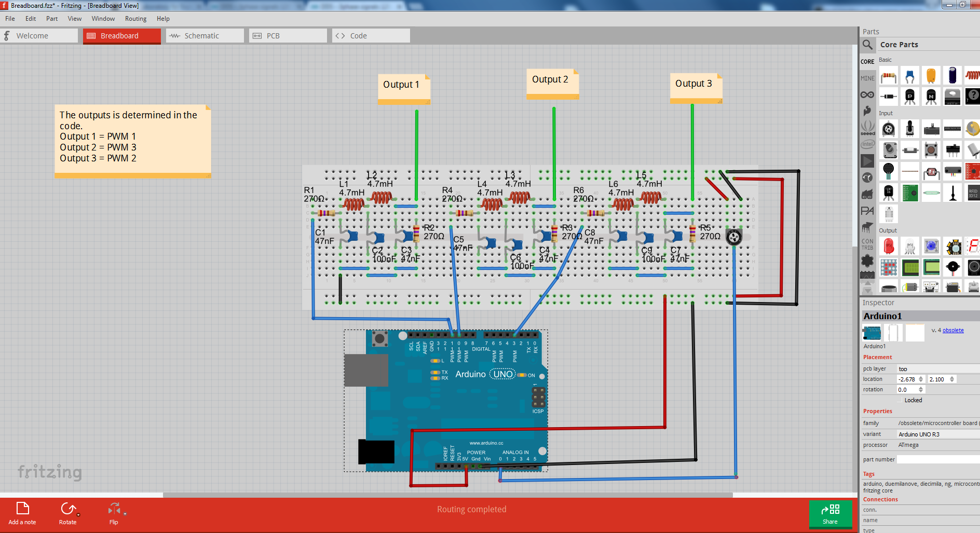
Task: Select the Arduino breadboard image thumbnail
Action: click(x=872, y=333)
